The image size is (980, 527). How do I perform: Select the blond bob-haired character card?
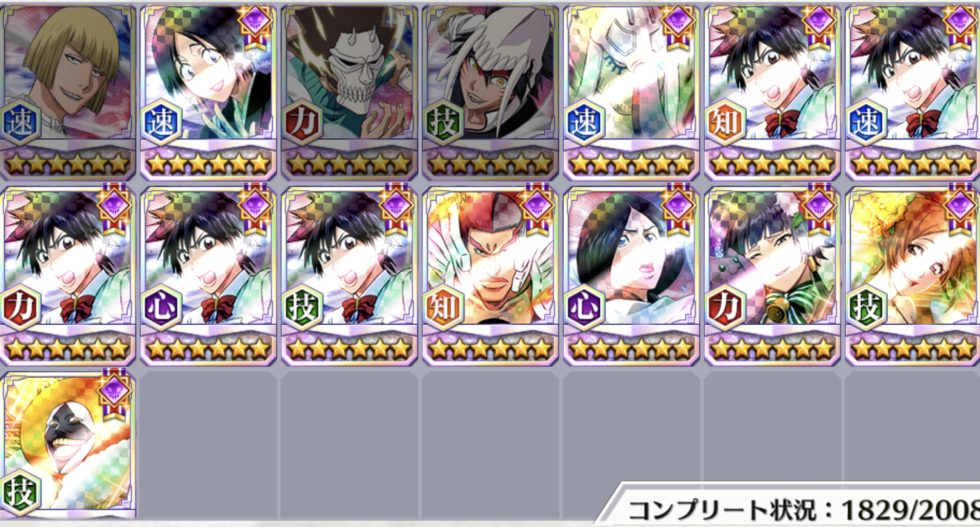tap(68, 93)
